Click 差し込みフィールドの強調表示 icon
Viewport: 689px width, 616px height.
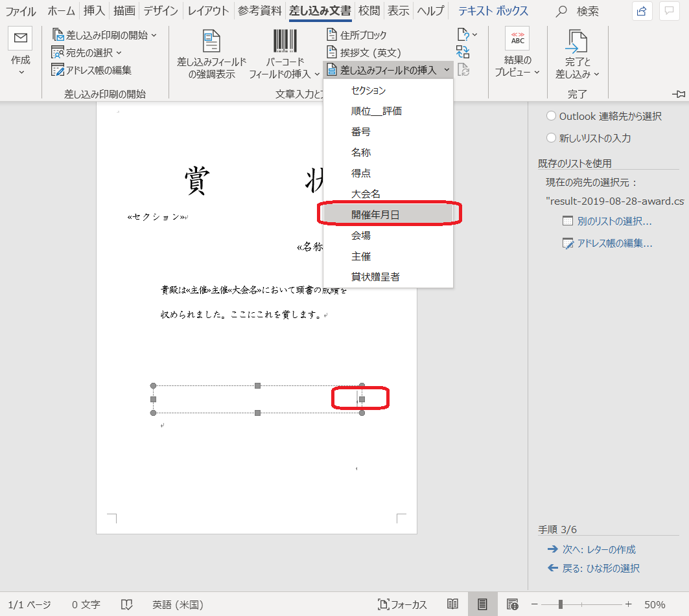(211, 41)
